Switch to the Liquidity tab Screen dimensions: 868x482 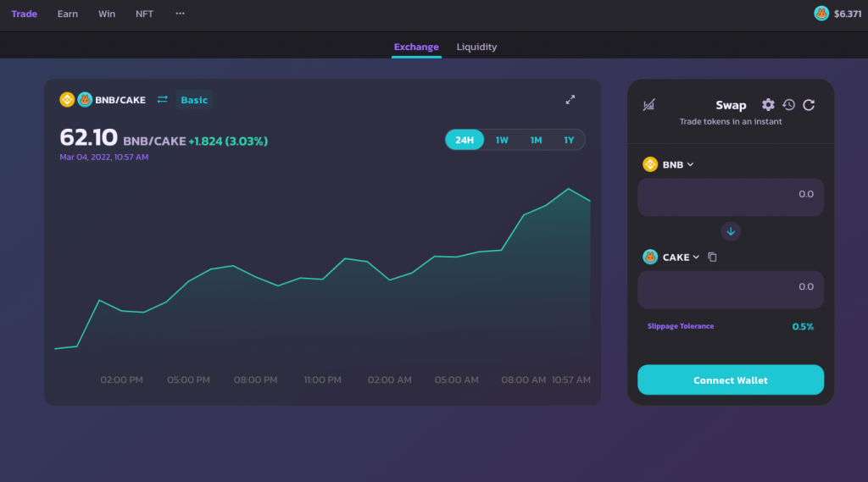(x=476, y=47)
